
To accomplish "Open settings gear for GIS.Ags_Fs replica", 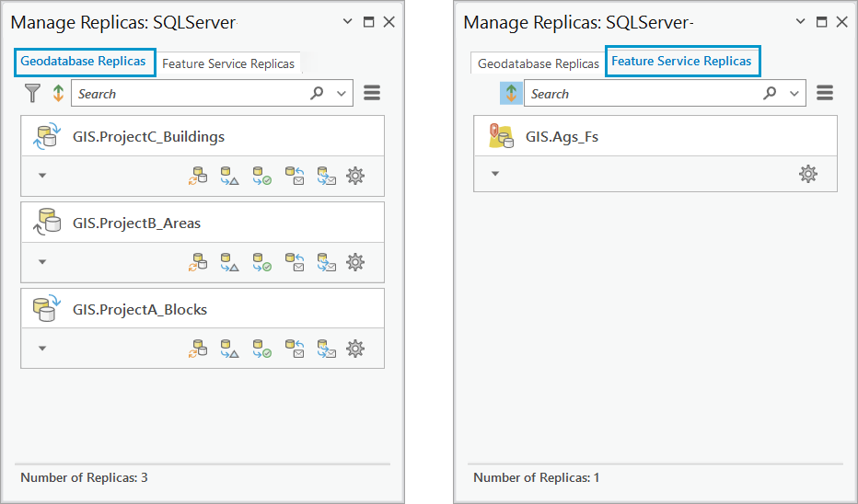I will pos(808,173).
